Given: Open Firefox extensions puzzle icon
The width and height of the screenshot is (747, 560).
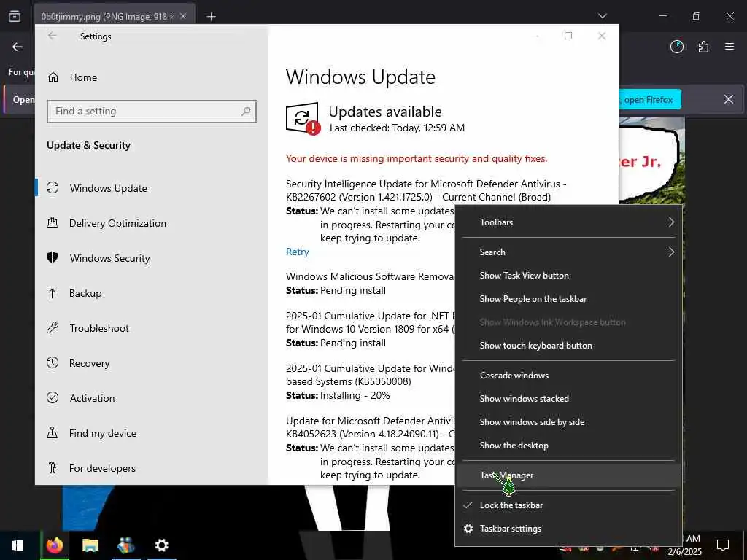Looking at the screenshot, I should pyautogui.click(x=704, y=47).
